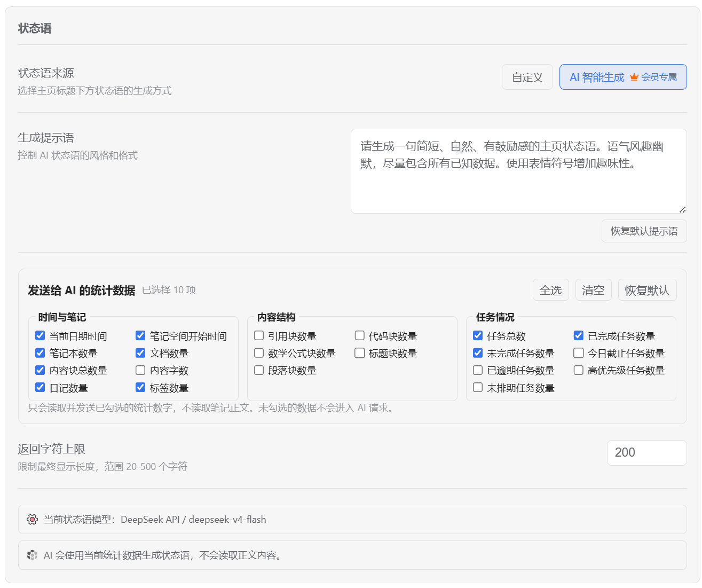Click the 已选择 10 项 counter text

point(169,290)
